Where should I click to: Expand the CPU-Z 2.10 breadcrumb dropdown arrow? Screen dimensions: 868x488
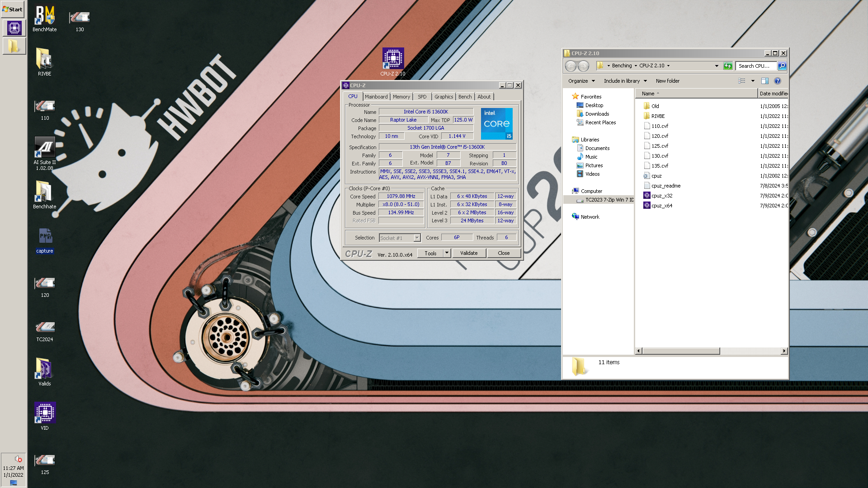coord(668,66)
